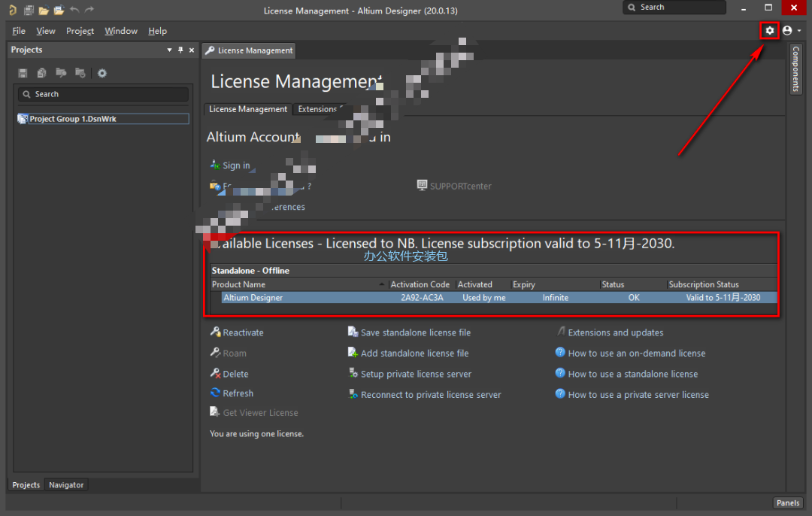Switch to the Navigator tab
The height and width of the screenshot is (516, 812).
click(66, 485)
